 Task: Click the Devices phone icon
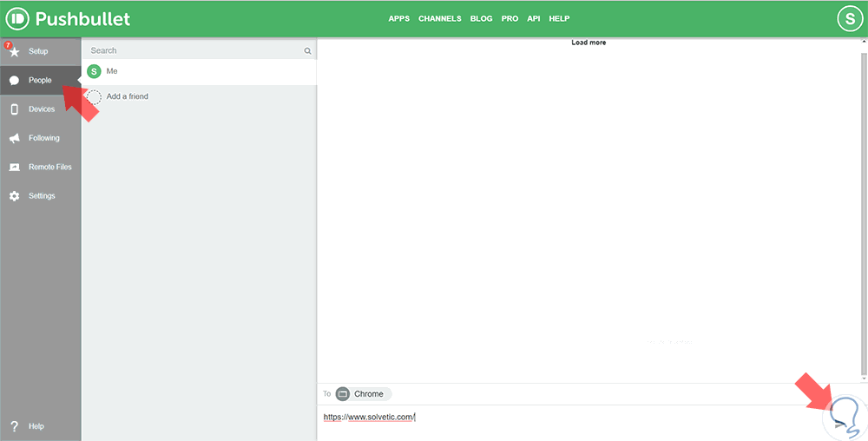[x=15, y=109]
